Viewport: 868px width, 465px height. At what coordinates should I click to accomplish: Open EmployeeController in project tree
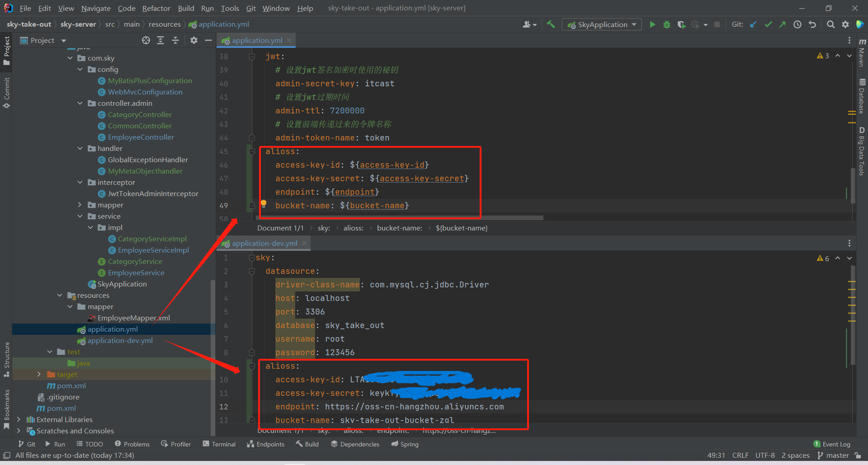point(141,137)
